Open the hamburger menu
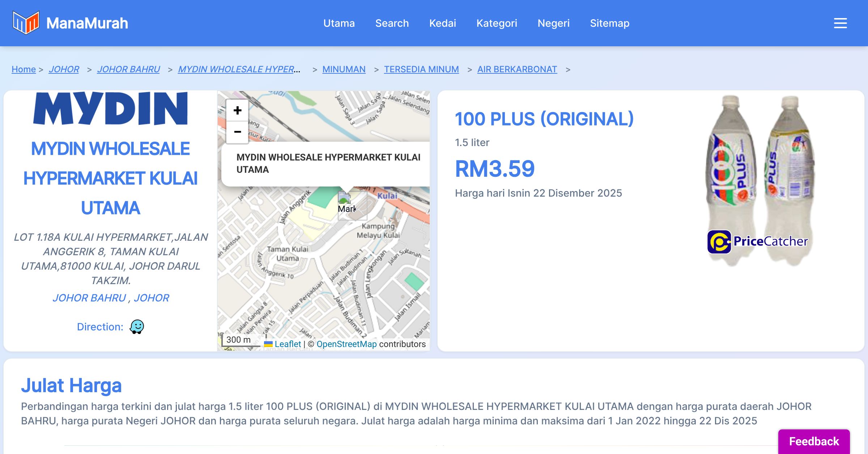Image resolution: width=868 pixels, height=454 pixels. (840, 23)
